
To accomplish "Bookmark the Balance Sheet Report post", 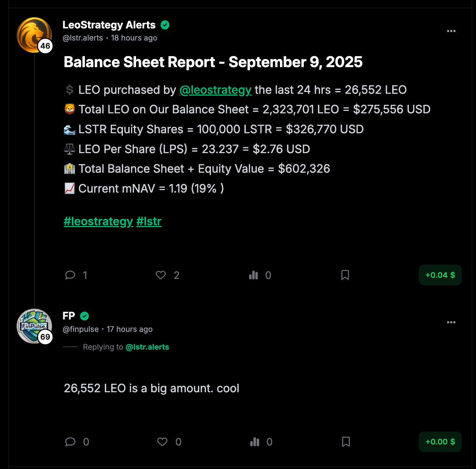I will point(345,275).
